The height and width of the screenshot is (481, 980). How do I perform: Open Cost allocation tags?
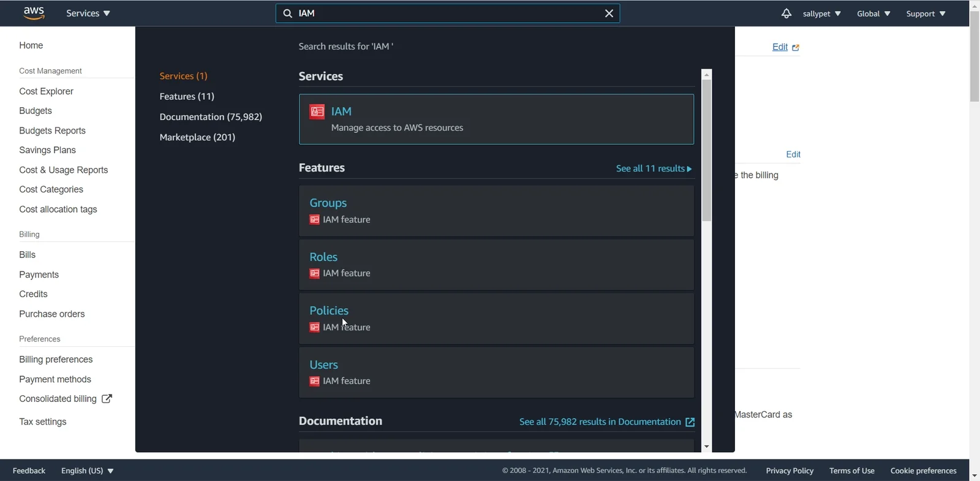[x=58, y=209]
